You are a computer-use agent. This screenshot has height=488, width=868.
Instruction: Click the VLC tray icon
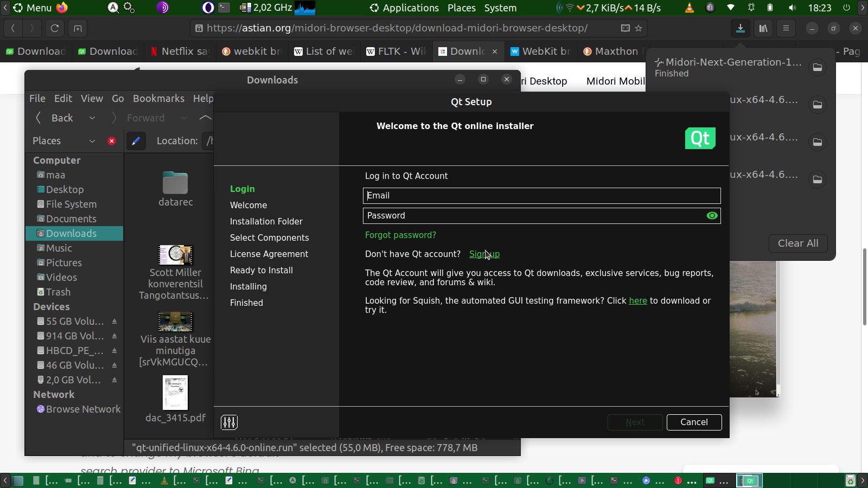pos(690,8)
